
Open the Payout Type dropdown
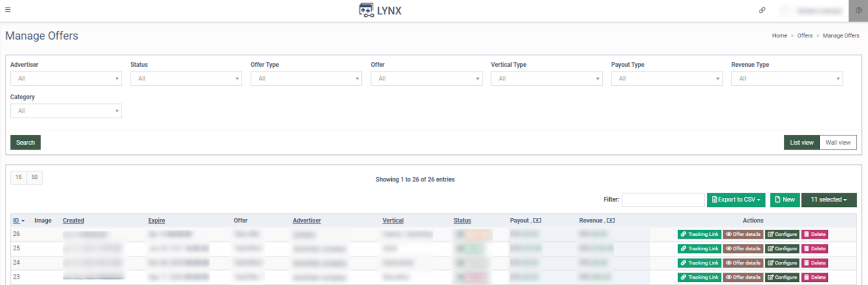pyautogui.click(x=666, y=79)
